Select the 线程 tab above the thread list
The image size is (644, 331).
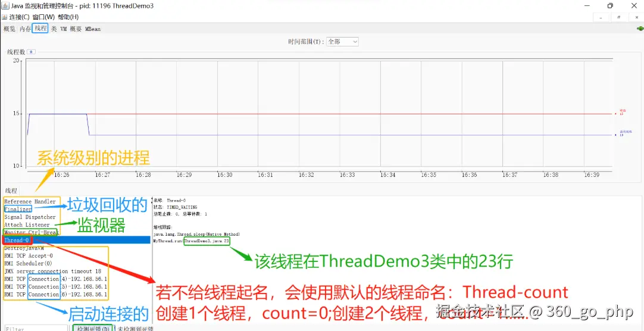(x=11, y=191)
